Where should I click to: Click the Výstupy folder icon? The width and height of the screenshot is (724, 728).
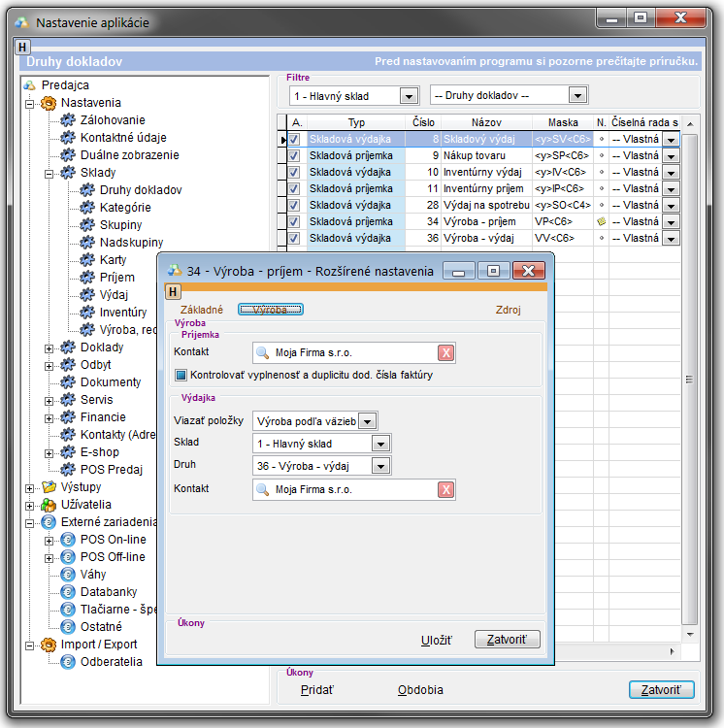coord(48,487)
